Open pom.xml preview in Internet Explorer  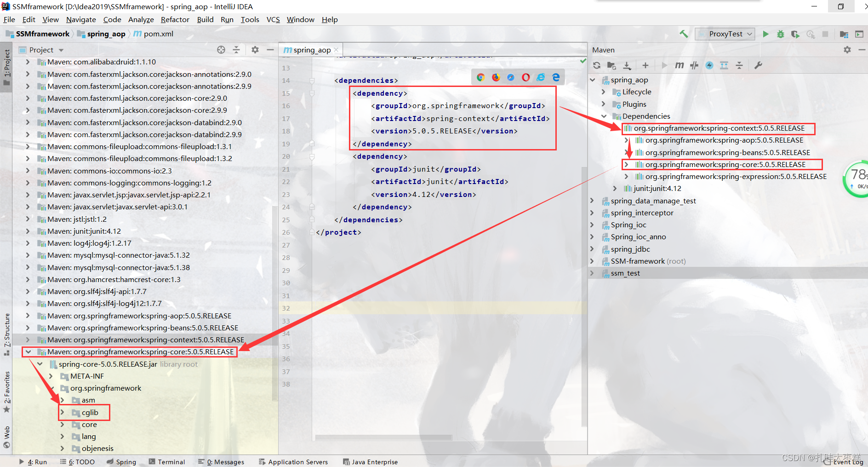[x=541, y=77]
